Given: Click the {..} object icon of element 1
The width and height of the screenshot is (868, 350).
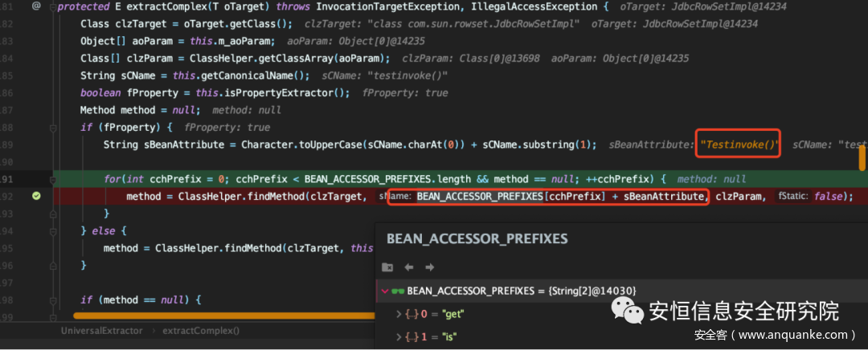Looking at the screenshot, I should click(411, 336).
